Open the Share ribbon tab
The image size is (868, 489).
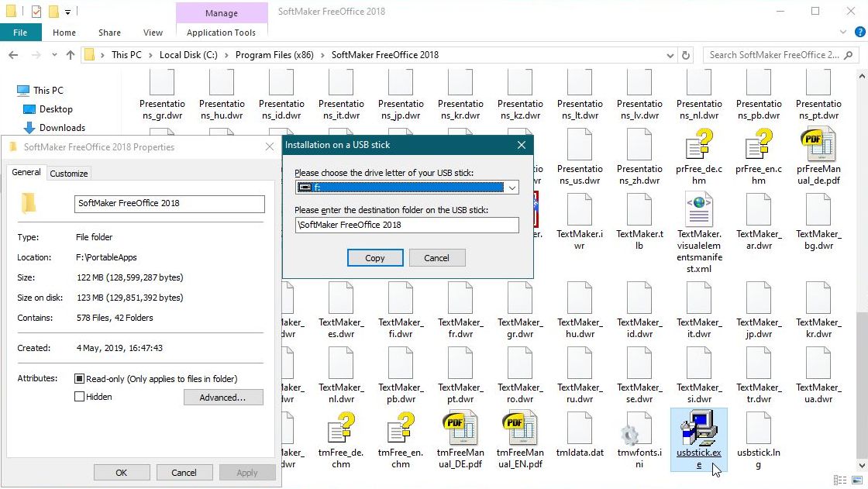tap(109, 32)
